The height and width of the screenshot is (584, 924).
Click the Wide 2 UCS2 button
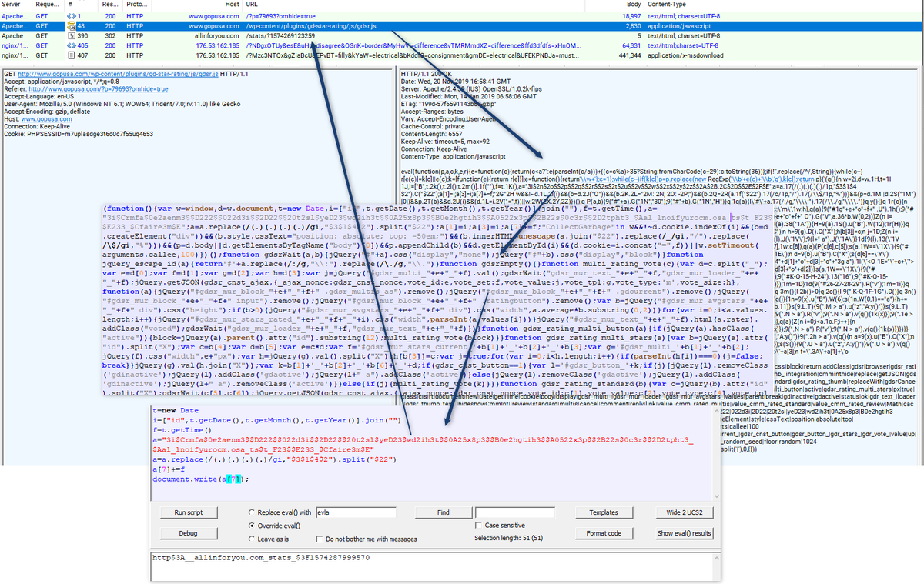point(685,512)
